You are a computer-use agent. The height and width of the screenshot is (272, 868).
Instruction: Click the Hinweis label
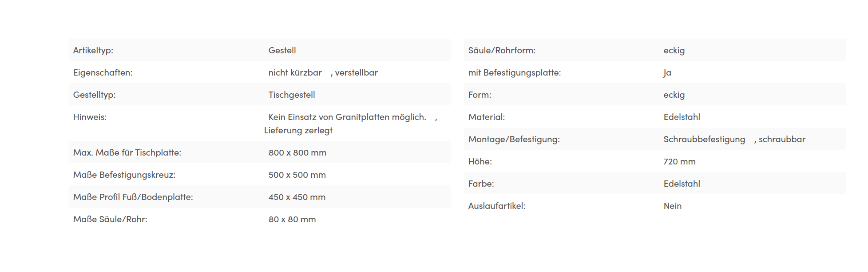tap(90, 117)
